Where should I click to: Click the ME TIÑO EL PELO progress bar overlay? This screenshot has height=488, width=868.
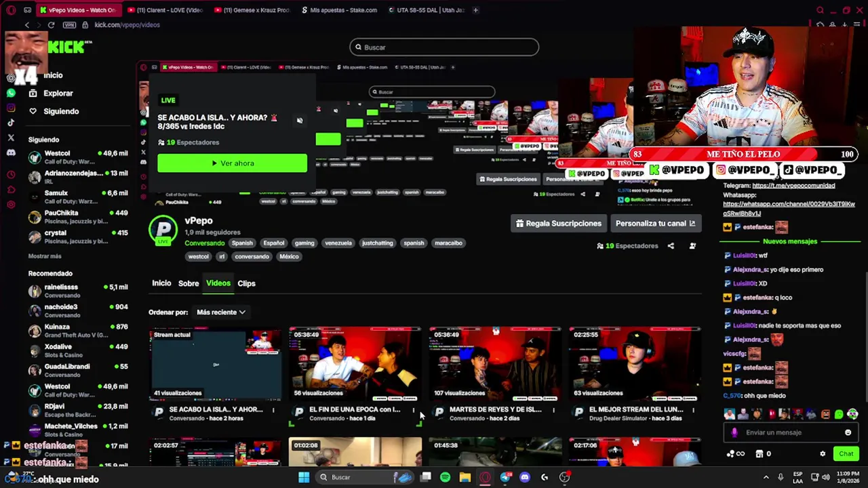[743, 155]
